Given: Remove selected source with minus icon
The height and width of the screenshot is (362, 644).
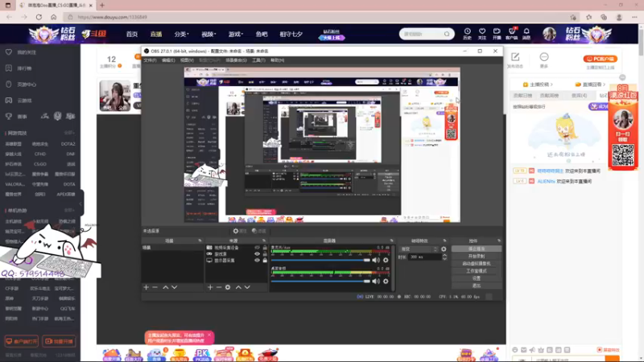Looking at the screenshot, I should click(x=219, y=287).
